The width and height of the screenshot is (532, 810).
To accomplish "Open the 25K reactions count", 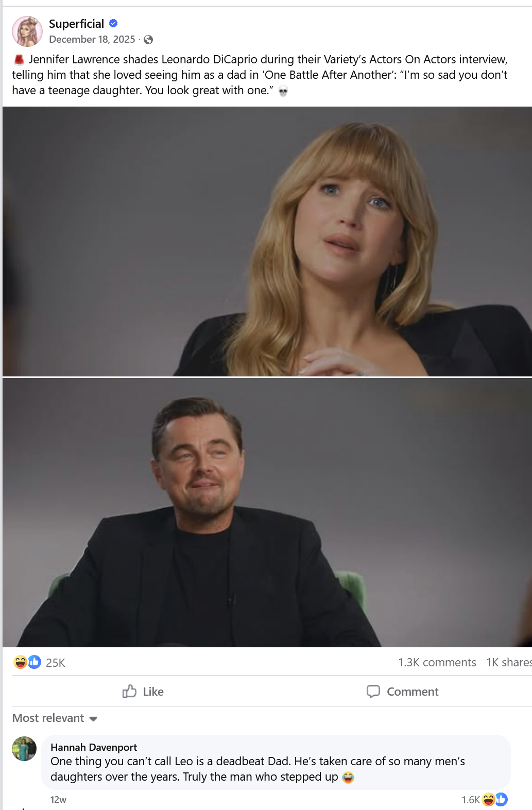I will (56, 663).
